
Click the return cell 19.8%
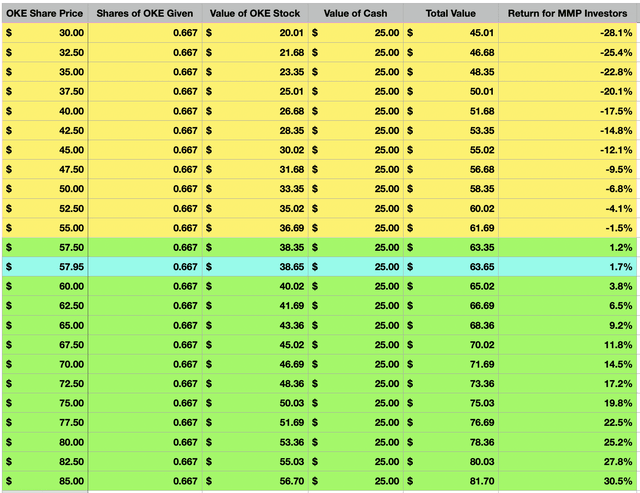pos(567,403)
